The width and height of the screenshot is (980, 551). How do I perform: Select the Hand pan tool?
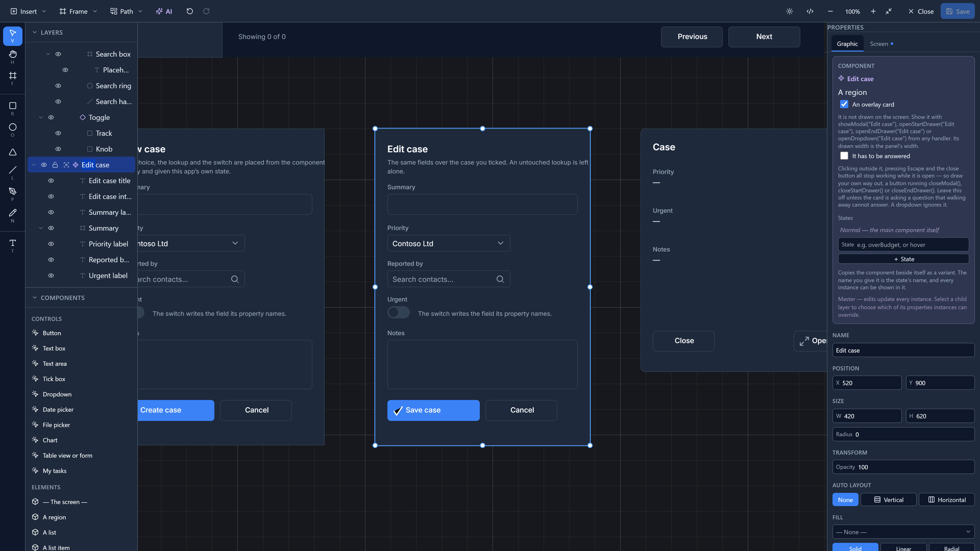[13, 57]
